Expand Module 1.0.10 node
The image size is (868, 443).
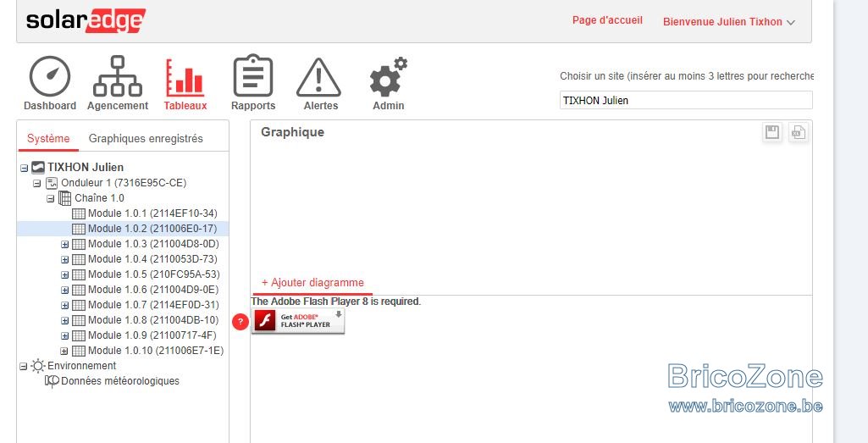click(64, 351)
